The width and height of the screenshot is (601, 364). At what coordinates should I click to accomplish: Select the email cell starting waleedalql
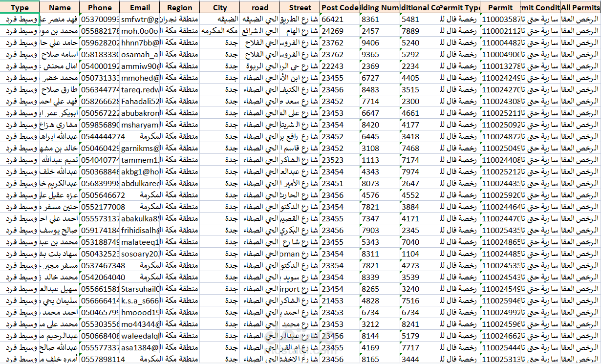pos(140,336)
